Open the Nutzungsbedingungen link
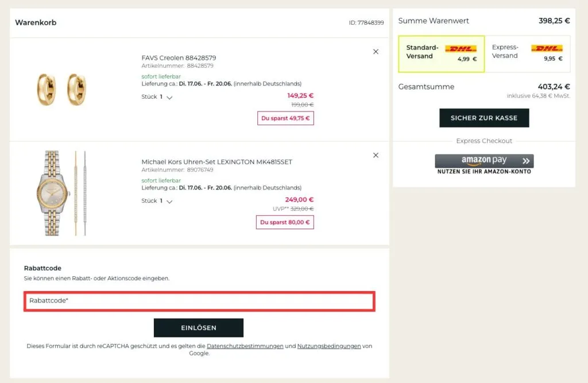The width and height of the screenshot is (588, 383). pyautogui.click(x=329, y=346)
